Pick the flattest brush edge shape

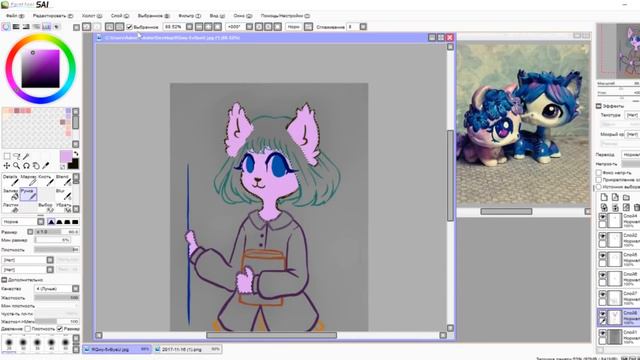[x=75, y=222]
